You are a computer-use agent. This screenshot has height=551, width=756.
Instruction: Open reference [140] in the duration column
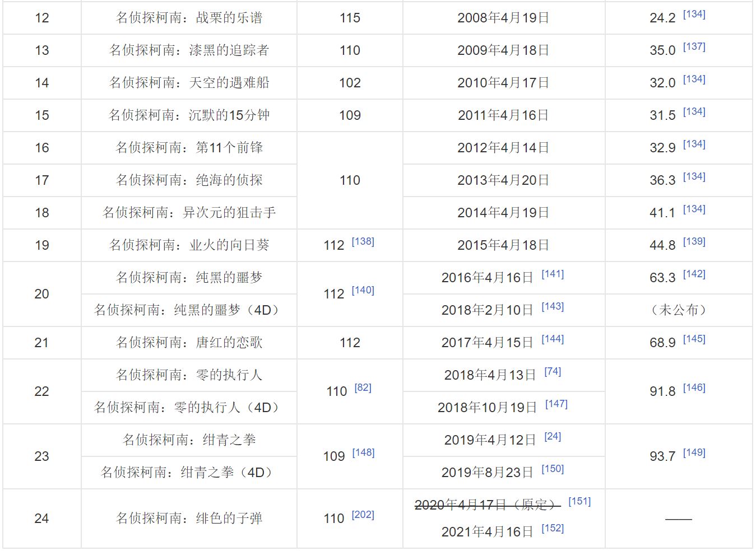[x=363, y=291]
